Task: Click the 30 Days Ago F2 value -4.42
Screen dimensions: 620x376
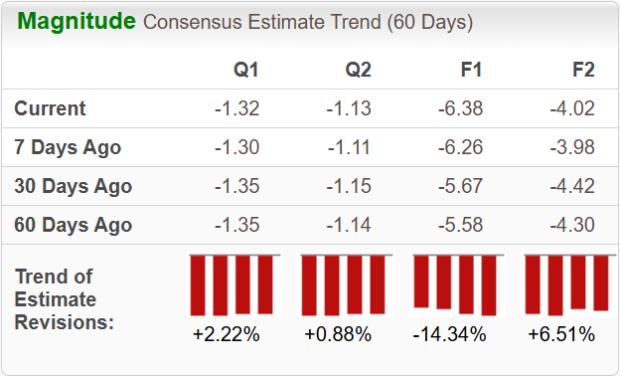Action: pos(572,186)
